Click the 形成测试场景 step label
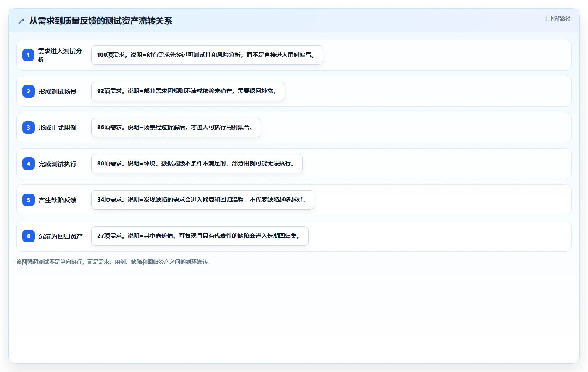Viewport: 588px width, 372px height. pyautogui.click(x=58, y=91)
